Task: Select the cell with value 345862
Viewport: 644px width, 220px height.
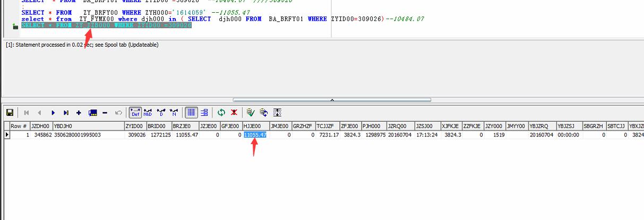Action: pyautogui.click(x=41, y=135)
